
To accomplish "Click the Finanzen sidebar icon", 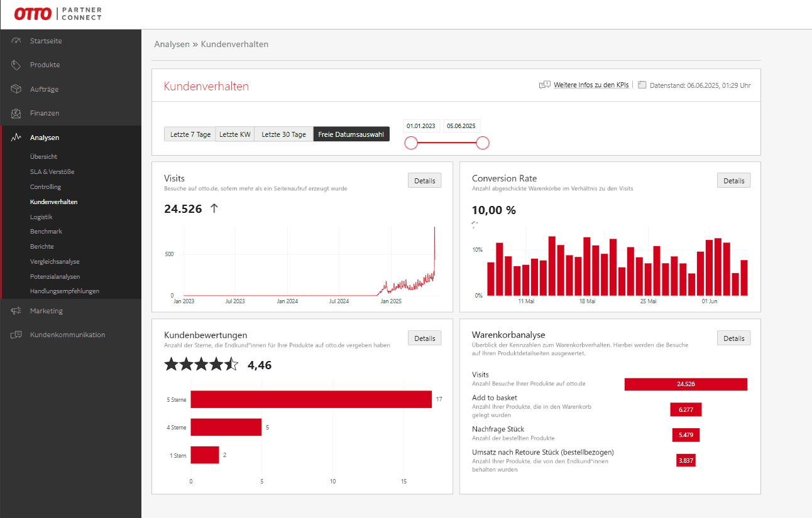I will coord(16,113).
